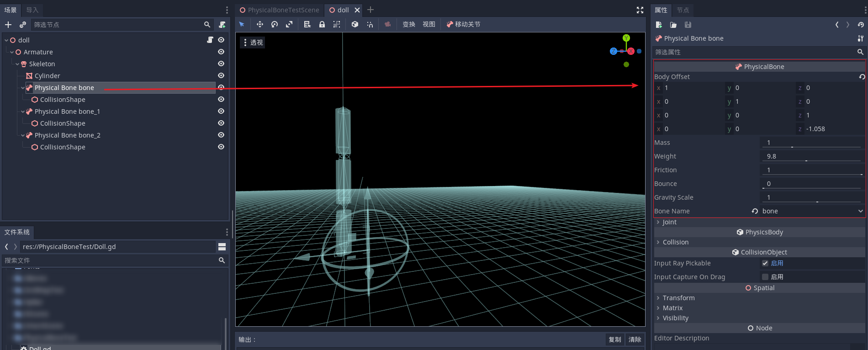Switch to the 节点 tab
Viewport: 868px width, 350px height.
coord(683,10)
